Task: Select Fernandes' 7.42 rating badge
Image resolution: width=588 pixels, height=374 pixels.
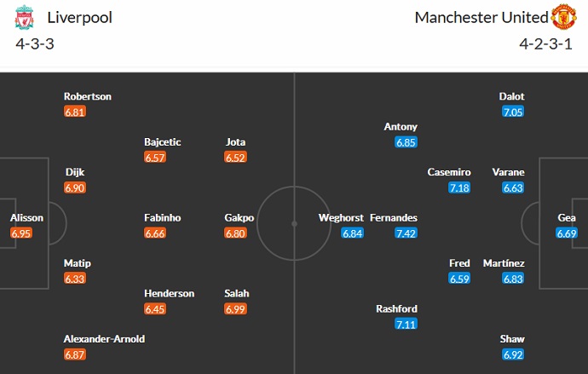Action: click(x=406, y=233)
